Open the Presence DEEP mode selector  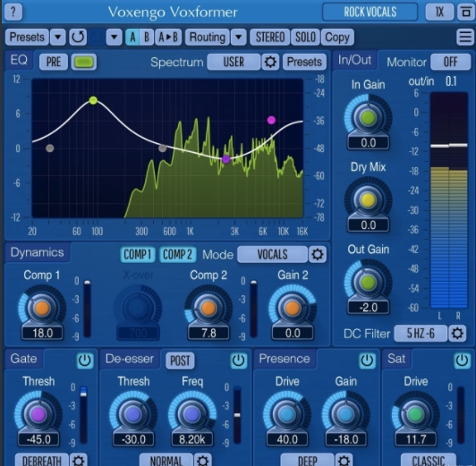click(307, 461)
